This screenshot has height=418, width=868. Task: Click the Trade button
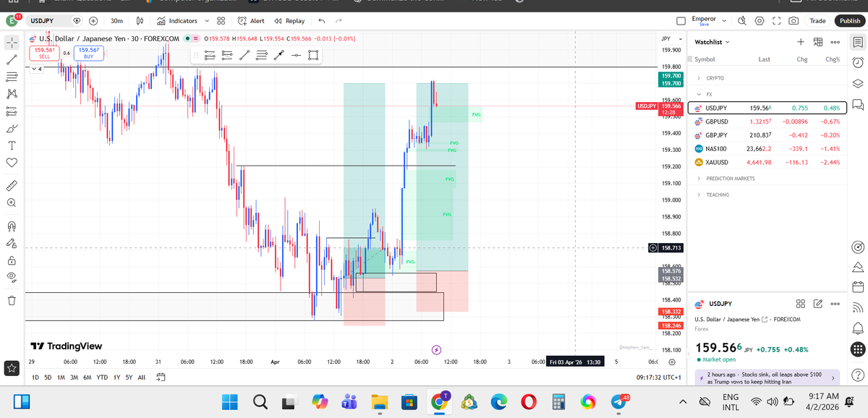pos(817,21)
